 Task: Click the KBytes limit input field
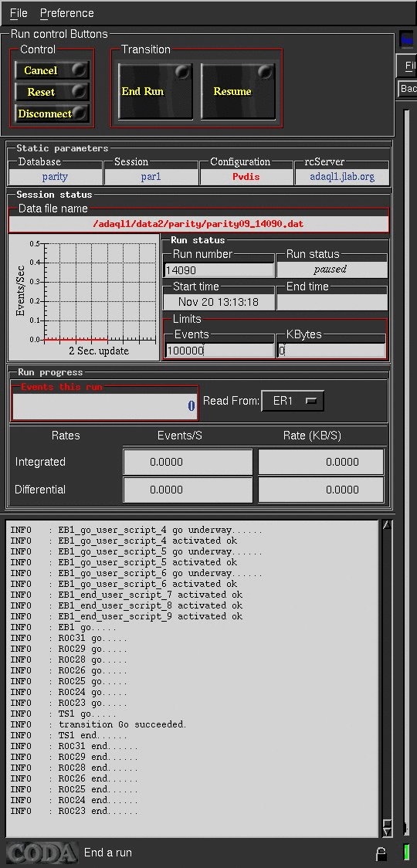[x=331, y=351]
